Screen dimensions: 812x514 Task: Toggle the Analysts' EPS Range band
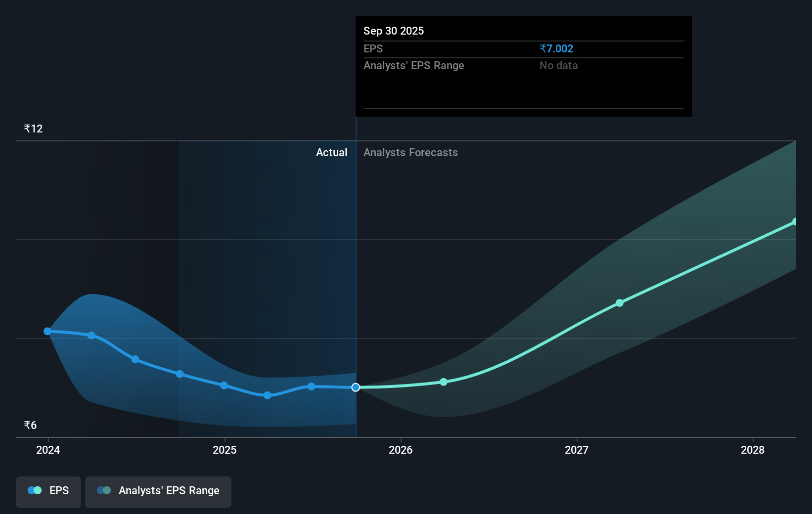click(158, 492)
